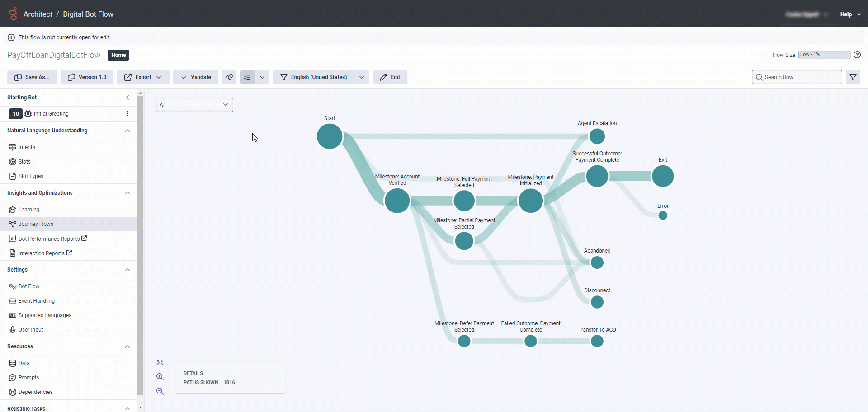Image resolution: width=868 pixels, height=412 pixels.
Task: Click the zoom out magnifier icon
Action: [x=160, y=391]
